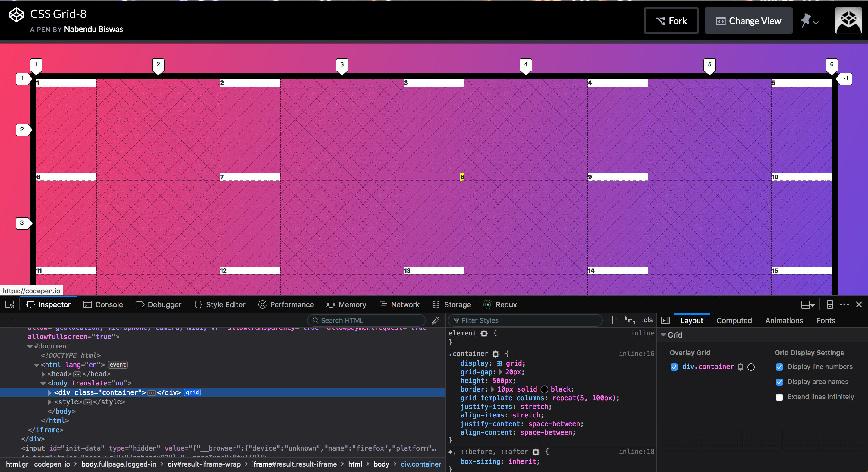Toggle Display area names checkbox
Screen dimensions: 868x472
pyautogui.click(x=779, y=382)
